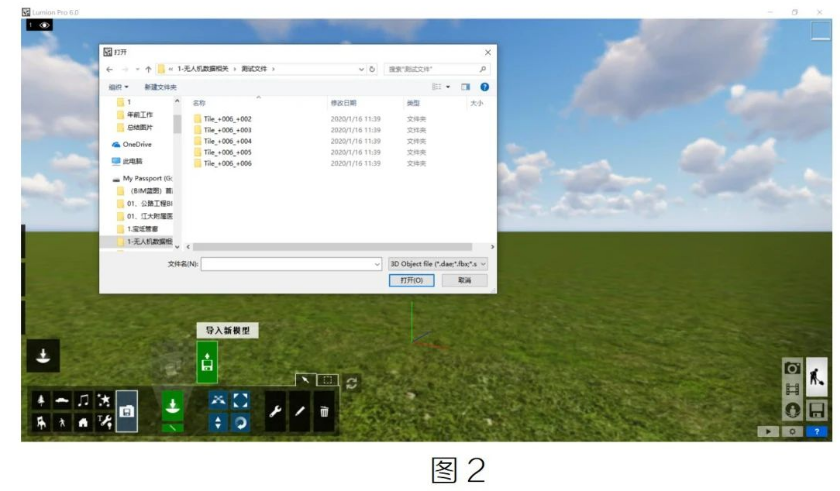The height and width of the screenshot is (491, 840).
Task: Refresh the dialog folder view
Action: click(372, 69)
